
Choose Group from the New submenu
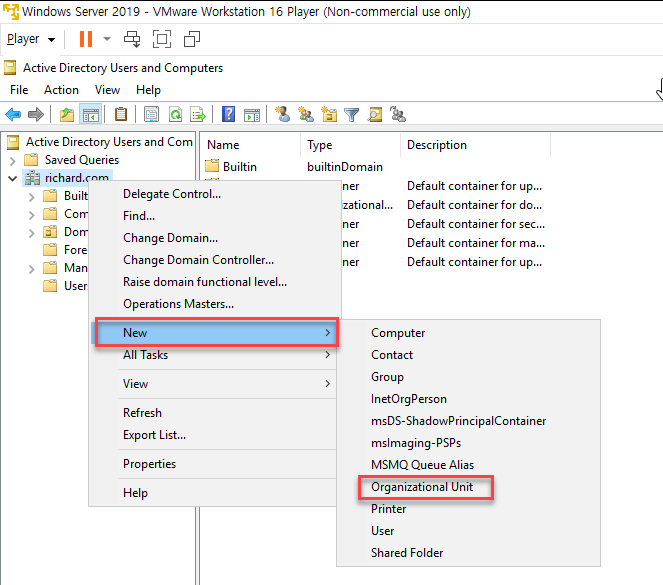coord(468,377)
